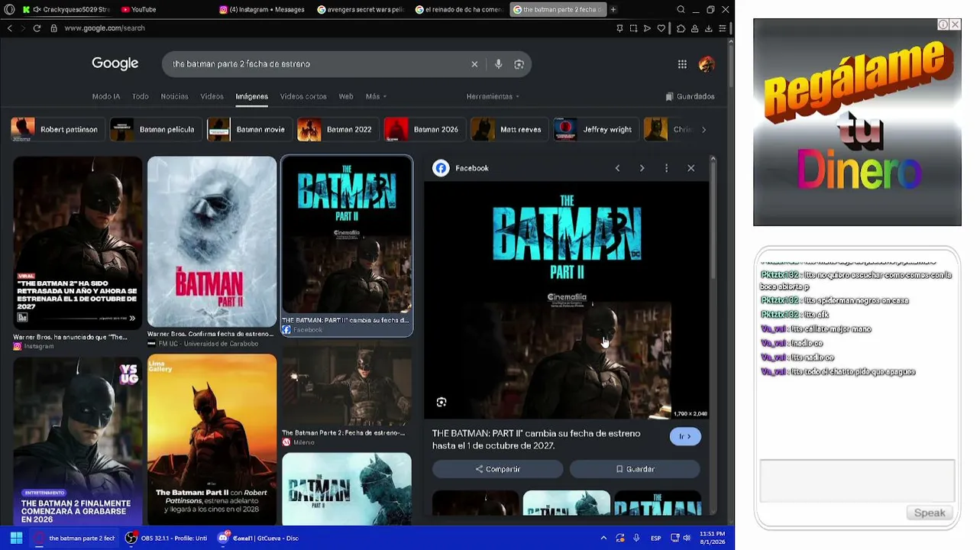
Task: Switch to the Videos tab
Action: tap(212, 96)
